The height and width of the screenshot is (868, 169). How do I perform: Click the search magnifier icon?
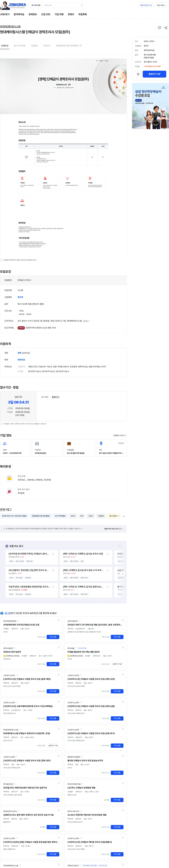[x=82, y=5]
